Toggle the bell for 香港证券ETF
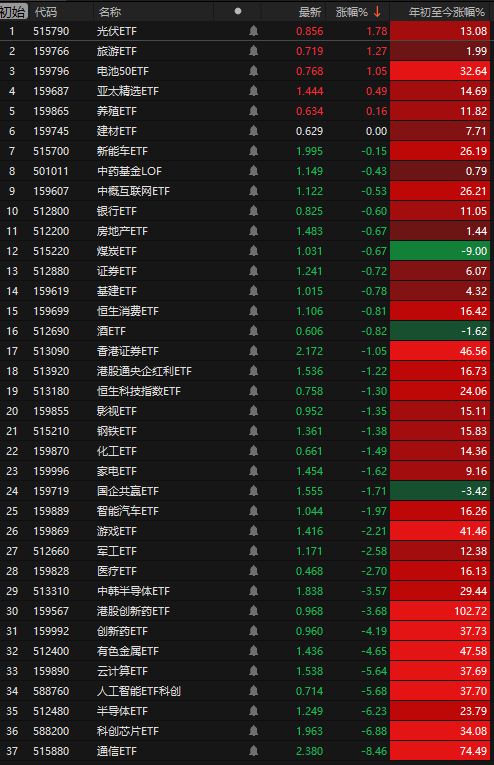 pos(253,351)
